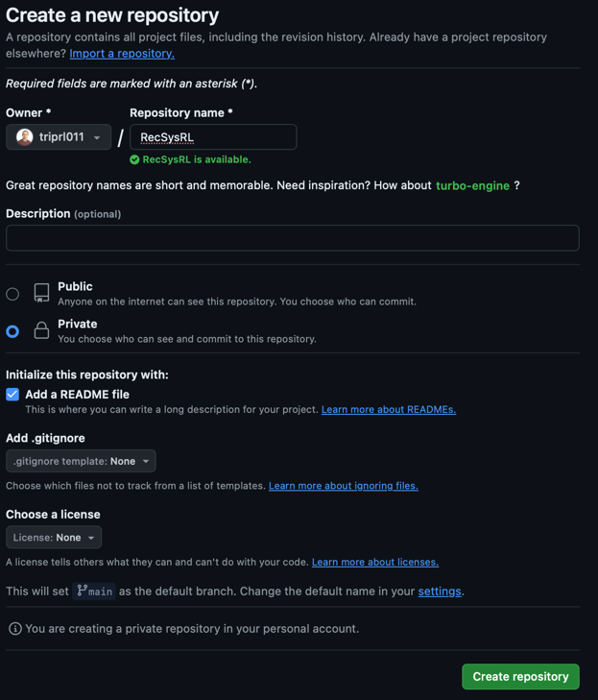Open the Owner tripr1011 dropdown

tap(59, 137)
